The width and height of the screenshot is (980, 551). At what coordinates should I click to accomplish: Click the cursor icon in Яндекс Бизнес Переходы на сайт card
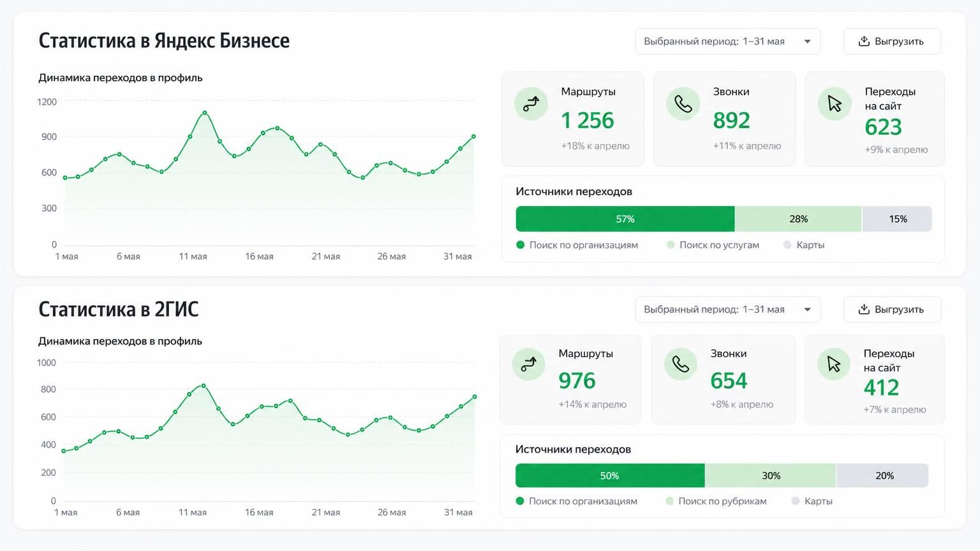[x=835, y=103]
